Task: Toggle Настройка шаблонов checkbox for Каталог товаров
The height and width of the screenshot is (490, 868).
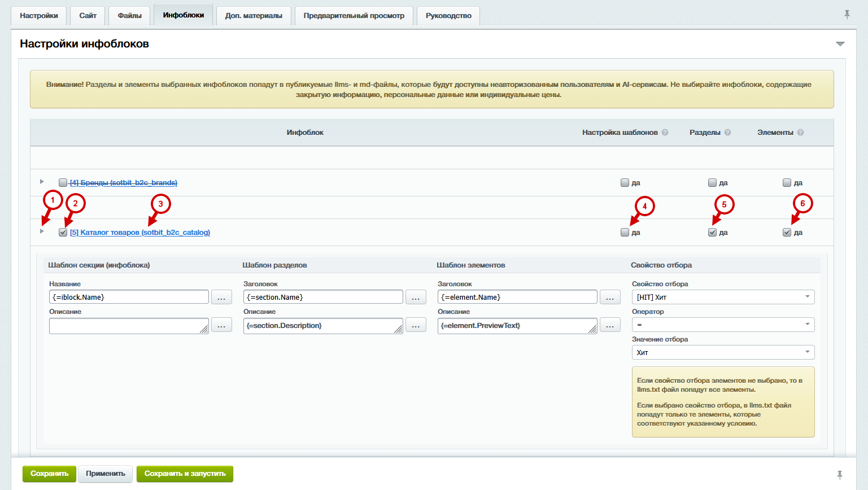Action: [625, 233]
